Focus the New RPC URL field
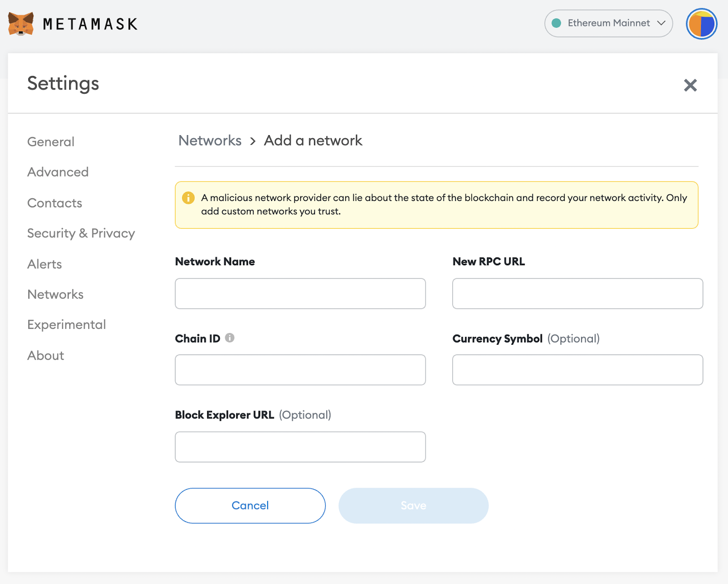This screenshot has width=728, height=584. pyautogui.click(x=577, y=293)
